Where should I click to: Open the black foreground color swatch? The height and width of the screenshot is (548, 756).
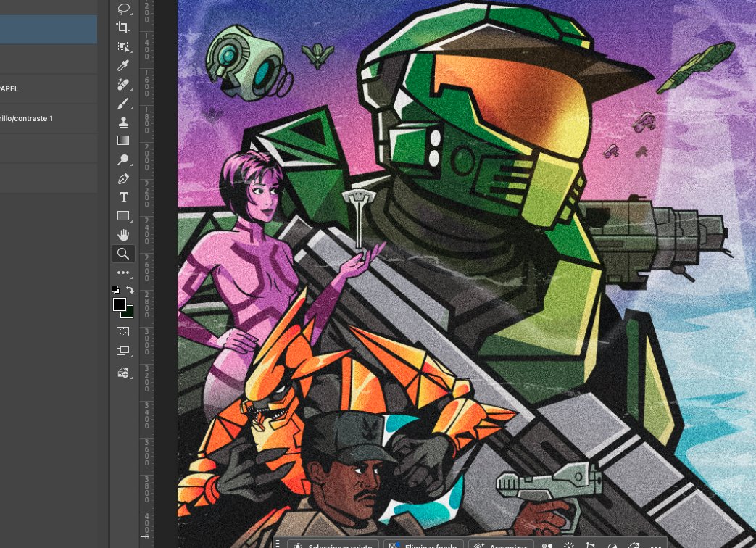pyautogui.click(x=119, y=304)
